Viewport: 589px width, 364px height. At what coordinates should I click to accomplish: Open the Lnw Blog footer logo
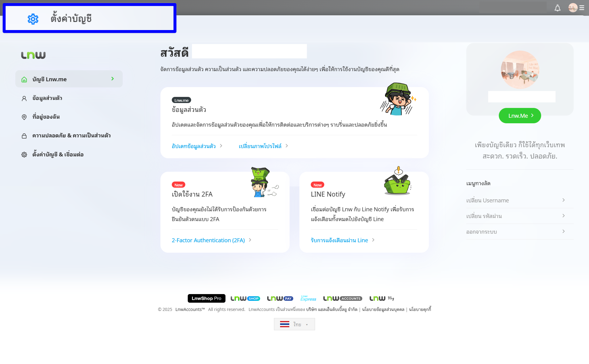[382, 298]
